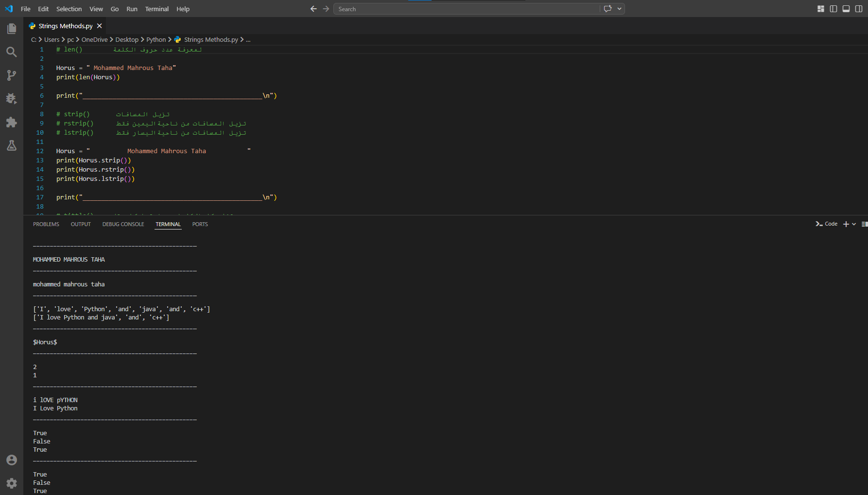The width and height of the screenshot is (868, 495).
Task: Go back with the left arrow
Action: pyautogui.click(x=313, y=9)
